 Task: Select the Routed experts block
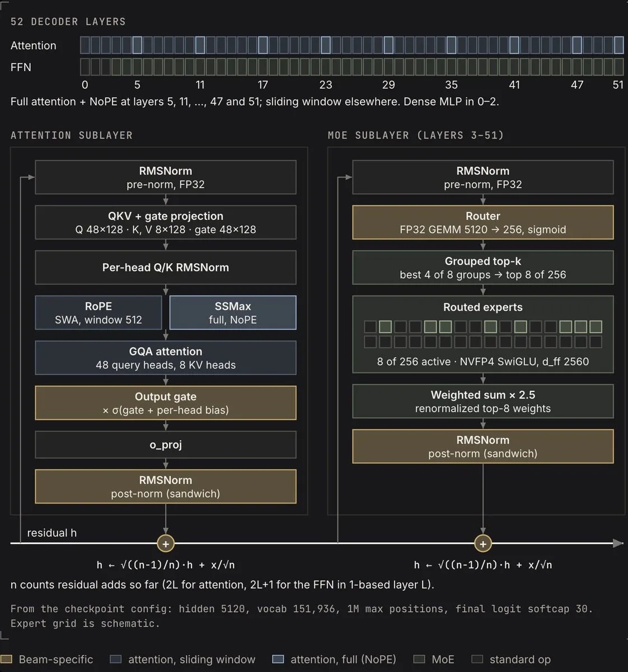click(x=483, y=334)
